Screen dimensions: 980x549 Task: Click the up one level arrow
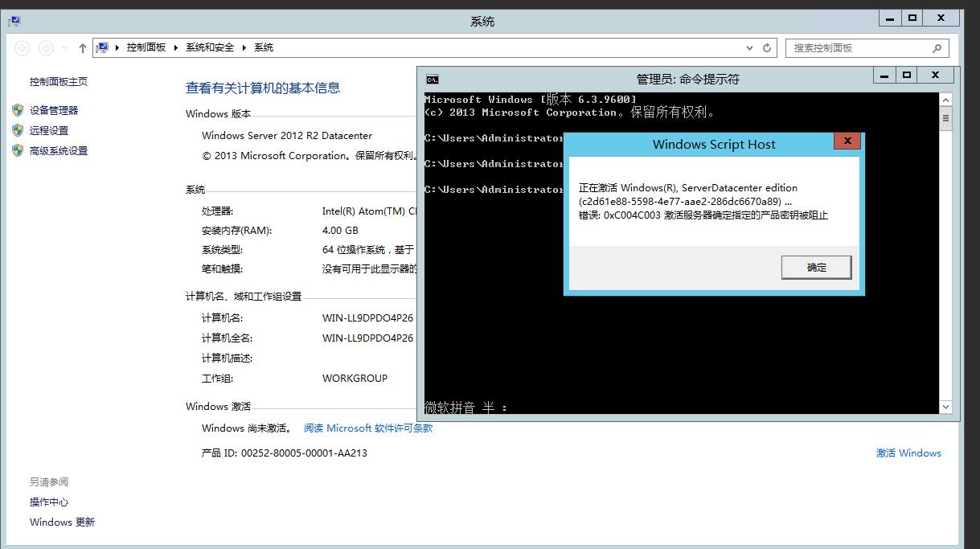(82, 48)
